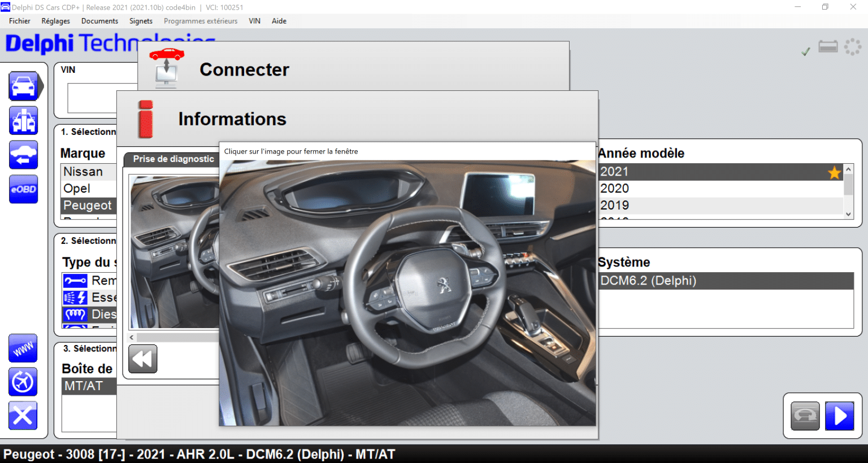The height and width of the screenshot is (463, 868).
Task: Click the gray car scan button
Action: coord(805,417)
